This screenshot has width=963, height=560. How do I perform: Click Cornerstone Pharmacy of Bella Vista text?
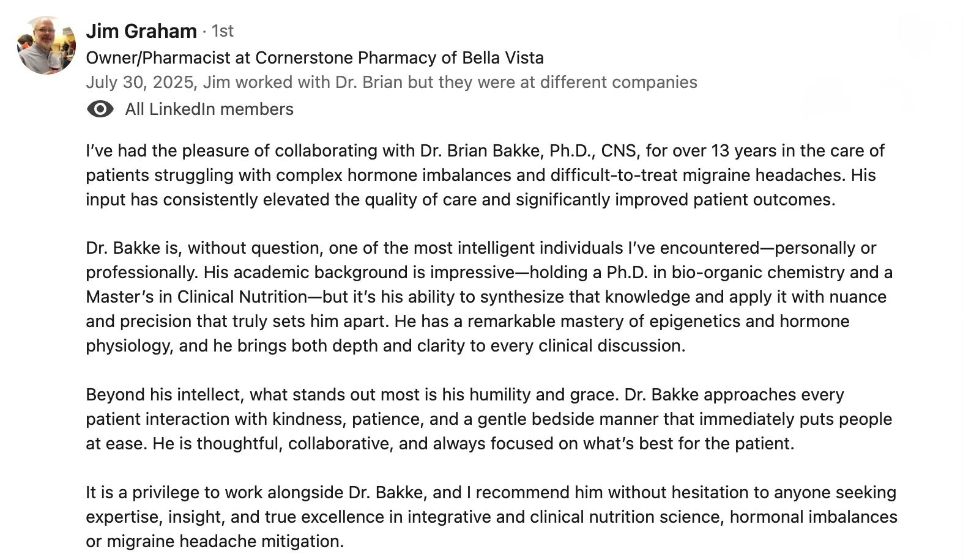tap(399, 57)
